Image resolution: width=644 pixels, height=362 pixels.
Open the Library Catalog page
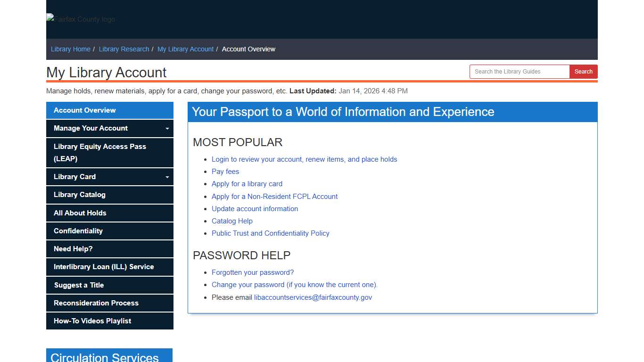[x=79, y=195]
